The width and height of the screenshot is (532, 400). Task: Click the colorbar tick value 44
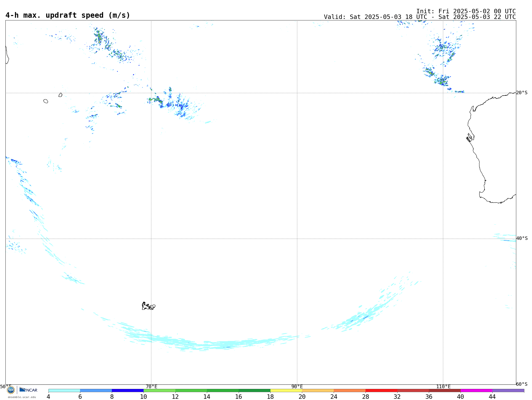(492, 397)
